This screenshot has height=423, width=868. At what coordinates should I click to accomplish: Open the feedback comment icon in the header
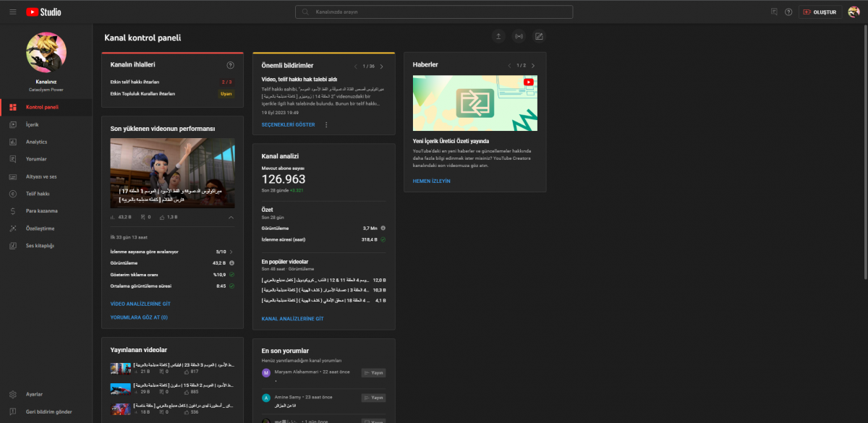pyautogui.click(x=774, y=12)
